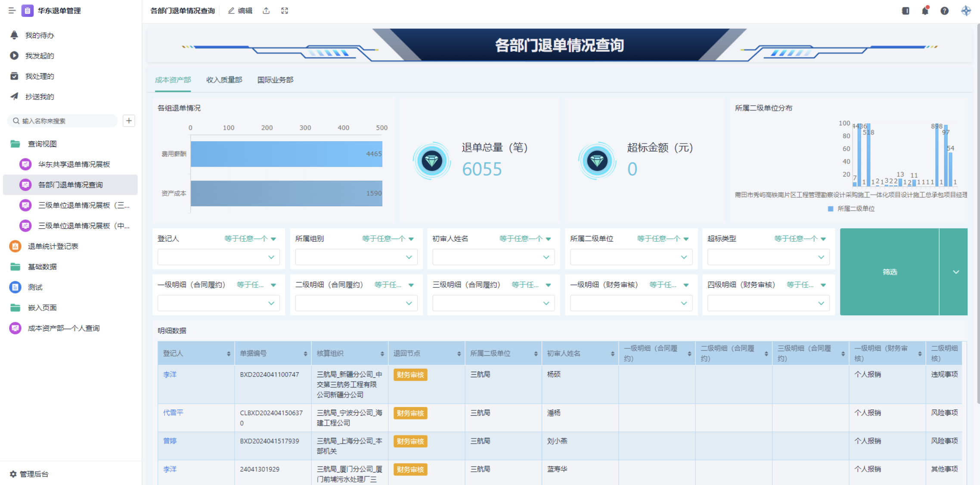
Task: Add new item with plus icon
Action: [x=129, y=121]
